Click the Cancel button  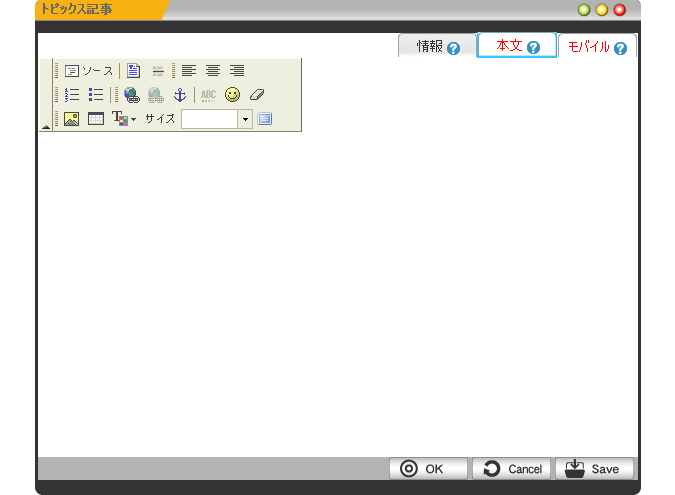[511, 469]
